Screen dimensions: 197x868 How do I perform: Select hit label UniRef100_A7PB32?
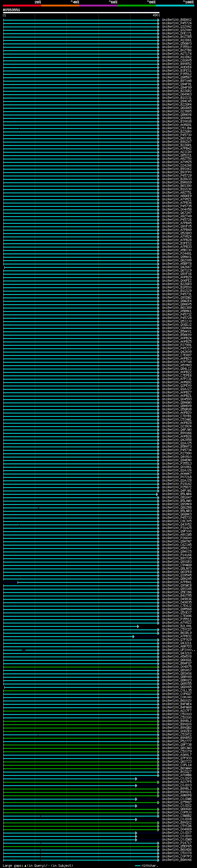(x=177, y=636)
